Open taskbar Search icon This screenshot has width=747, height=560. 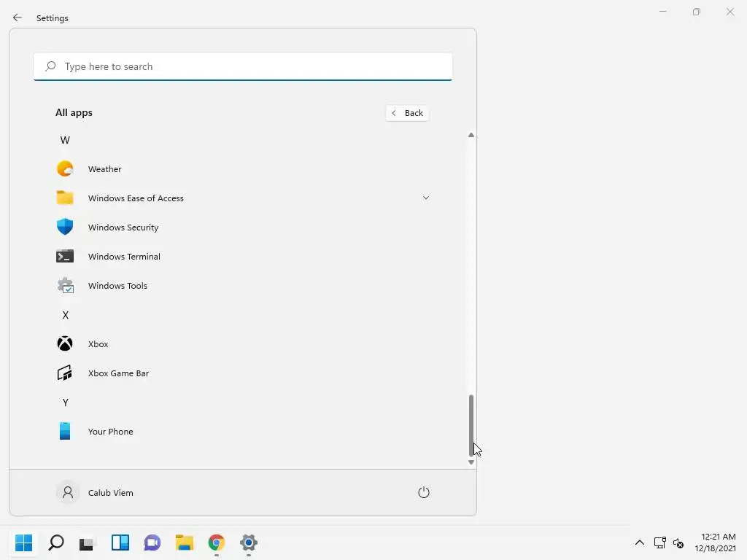pos(56,542)
